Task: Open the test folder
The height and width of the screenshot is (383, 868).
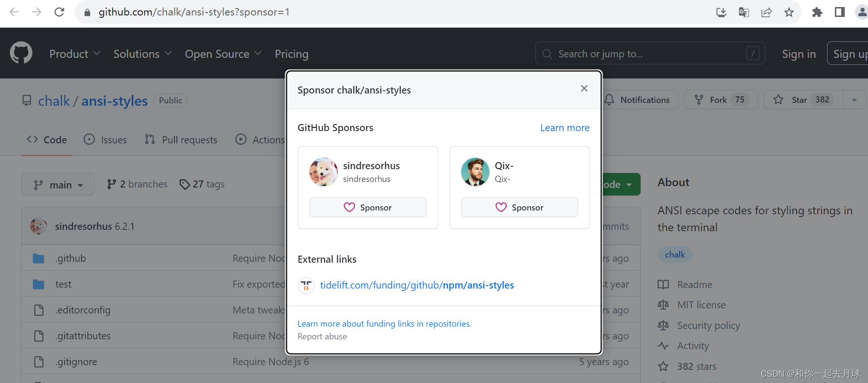Action: click(63, 284)
